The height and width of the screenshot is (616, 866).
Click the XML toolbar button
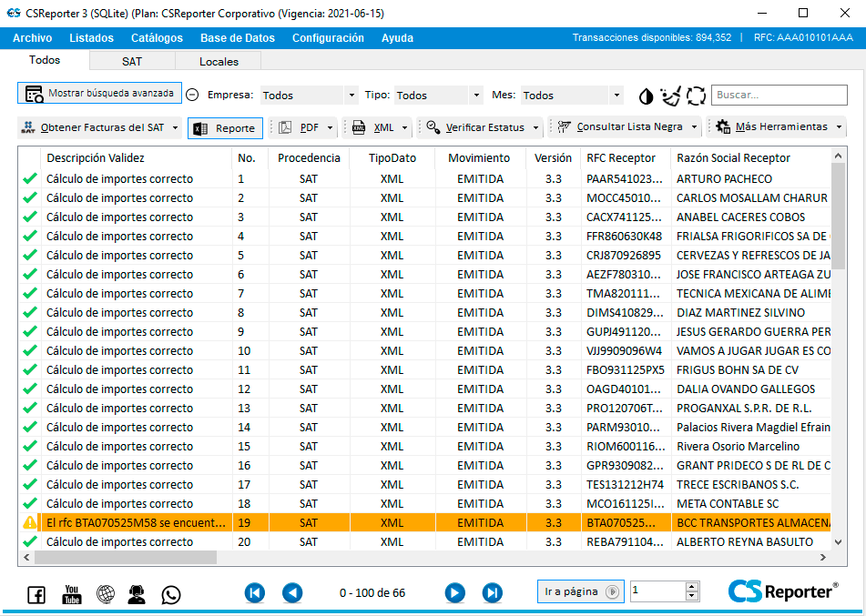pyautogui.click(x=374, y=127)
